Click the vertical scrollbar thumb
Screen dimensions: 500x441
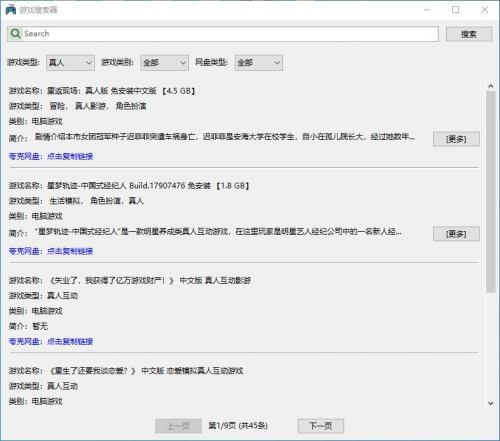coord(491,192)
